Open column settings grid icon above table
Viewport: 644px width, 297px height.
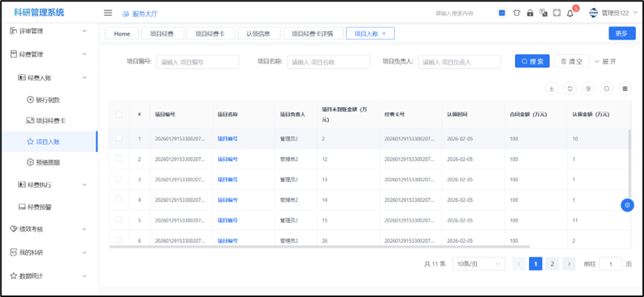(625, 88)
